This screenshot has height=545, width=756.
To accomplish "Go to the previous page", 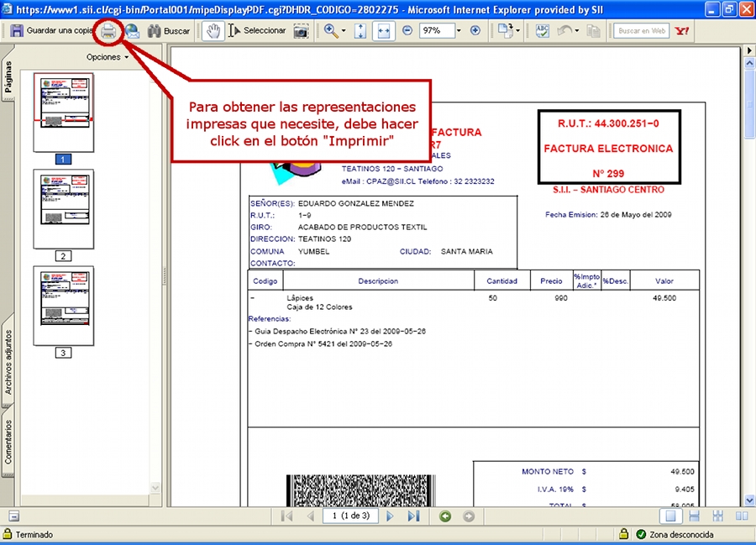I will click(311, 516).
